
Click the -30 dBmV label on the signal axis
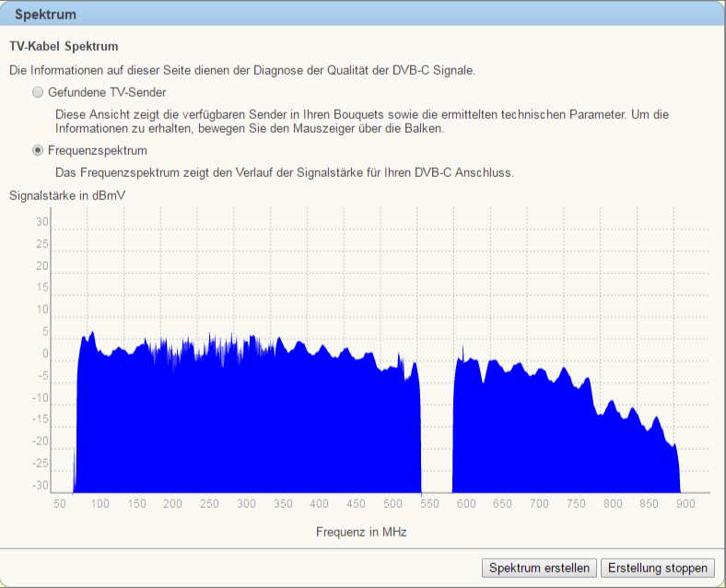tap(41, 486)
